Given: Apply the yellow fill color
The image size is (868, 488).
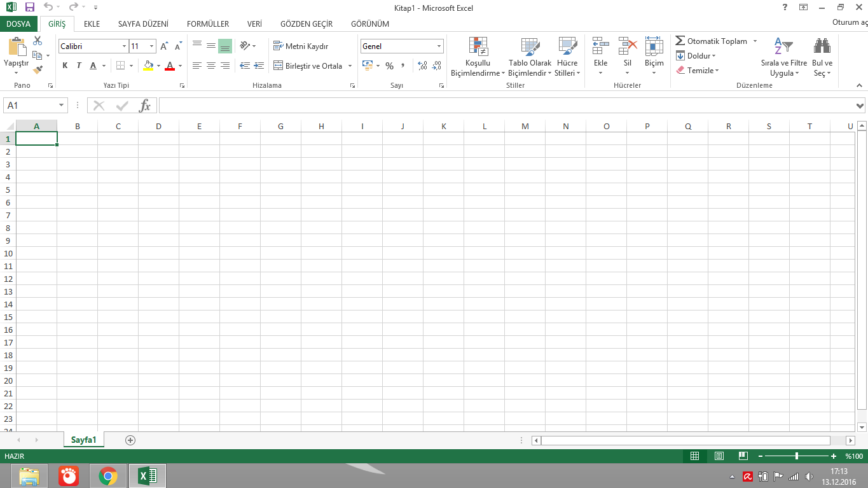Looking at the screenshot, I should pos(148,66).
